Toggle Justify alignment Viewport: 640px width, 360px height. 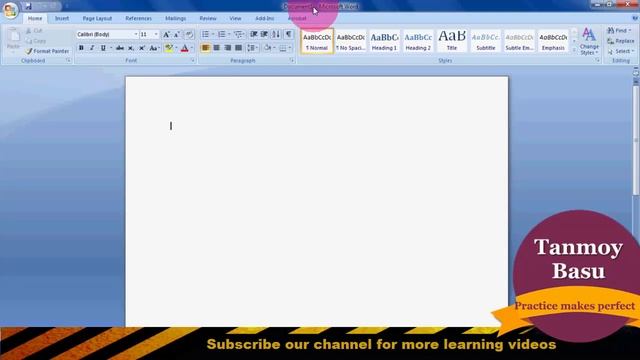click(238, 48)
